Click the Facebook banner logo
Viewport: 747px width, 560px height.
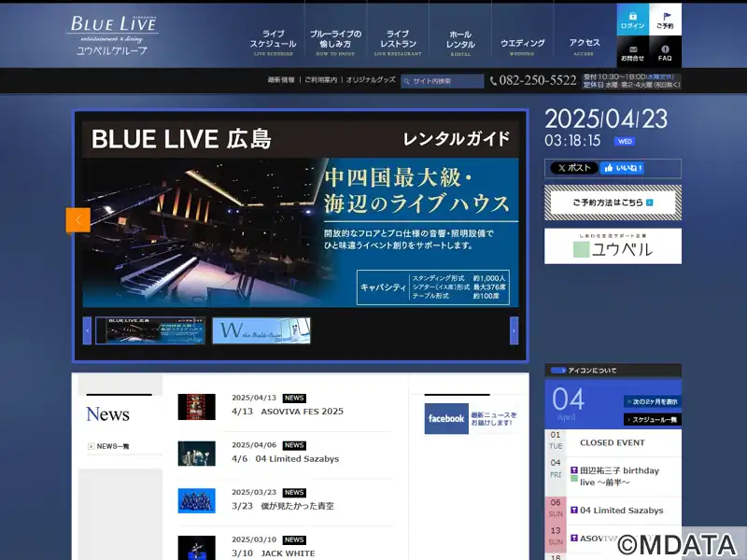pos(446,418)
